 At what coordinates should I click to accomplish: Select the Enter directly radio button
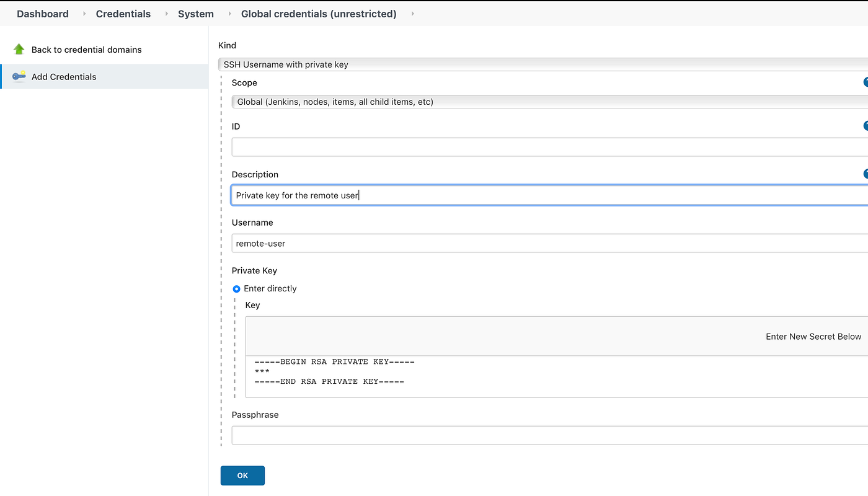pos(236,289)
